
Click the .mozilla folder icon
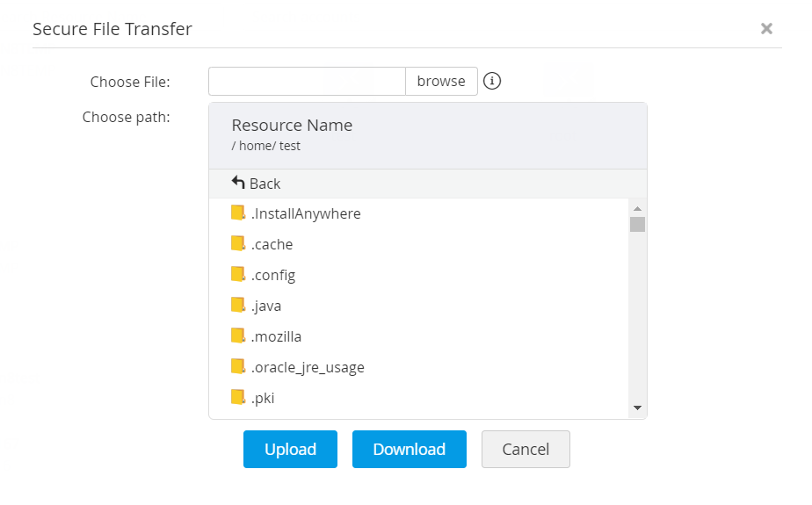click(x=237, y=336)
